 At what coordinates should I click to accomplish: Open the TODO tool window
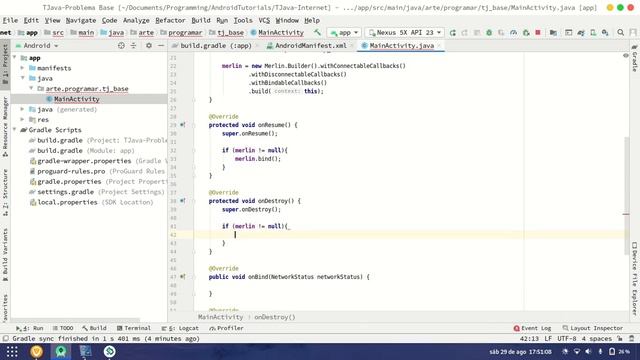coord(63,328)
